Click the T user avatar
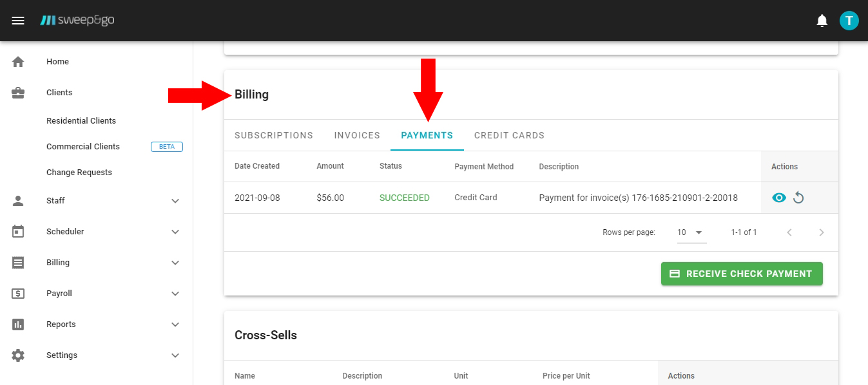The image size is (868, 385). (849, 20)
